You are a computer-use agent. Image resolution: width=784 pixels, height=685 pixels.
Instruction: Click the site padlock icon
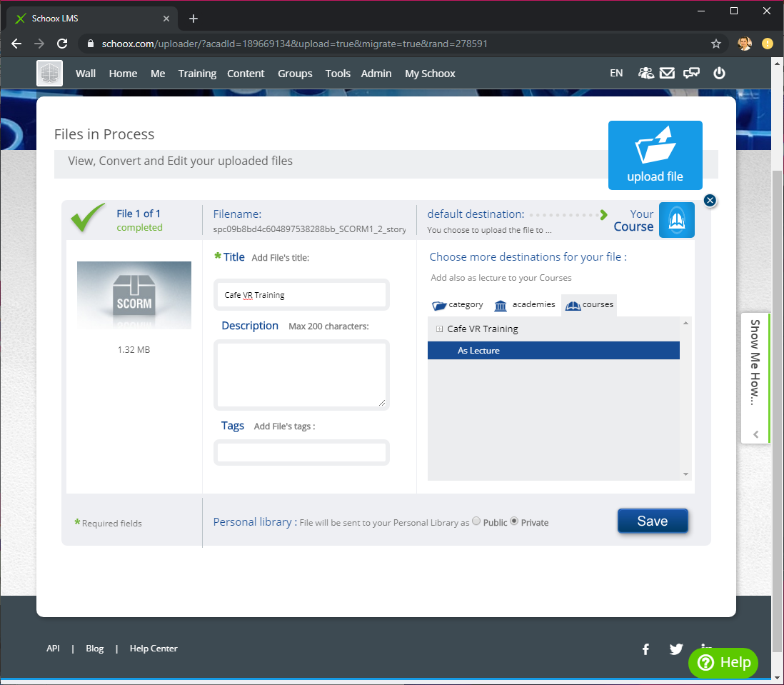click(x=91, y=44)
